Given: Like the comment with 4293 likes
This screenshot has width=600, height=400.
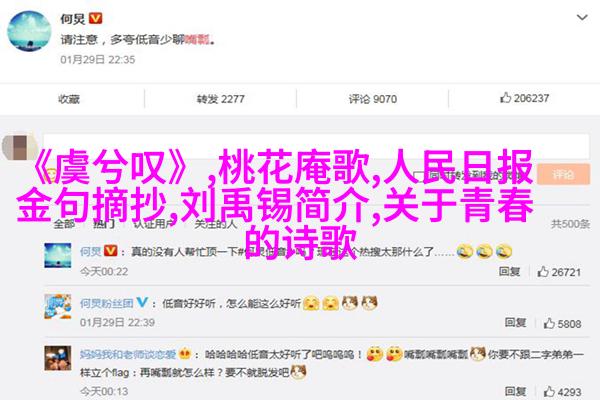Looking at the screenshot, I should (x=562, y=392).
